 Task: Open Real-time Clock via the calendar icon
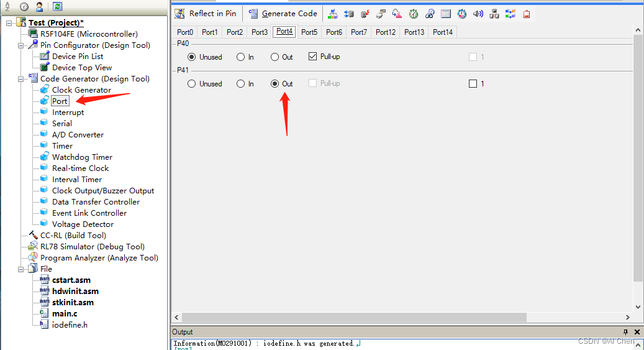(x=446, y=14)
